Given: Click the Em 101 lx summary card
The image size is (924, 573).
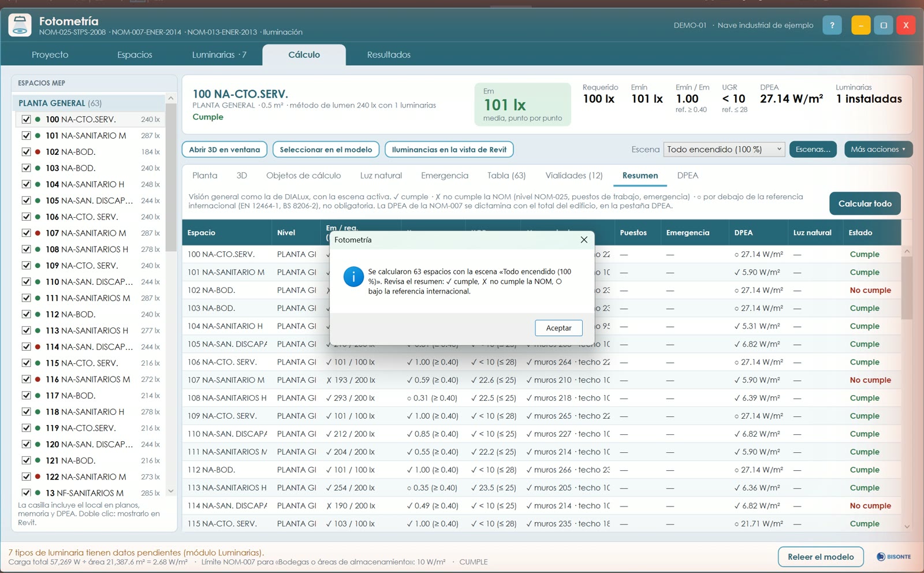Looking at the screenshot, I should (x=523, y=105).
